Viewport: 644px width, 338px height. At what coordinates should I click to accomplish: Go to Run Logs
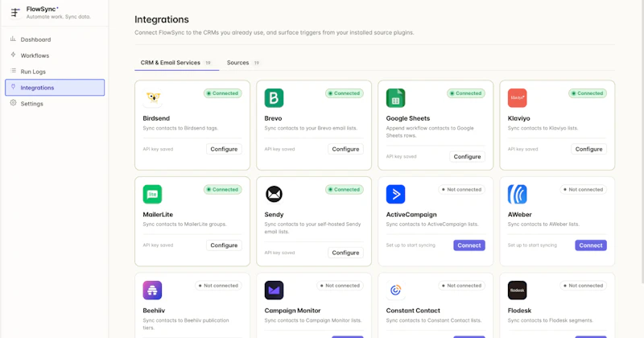tap(55, 72)
